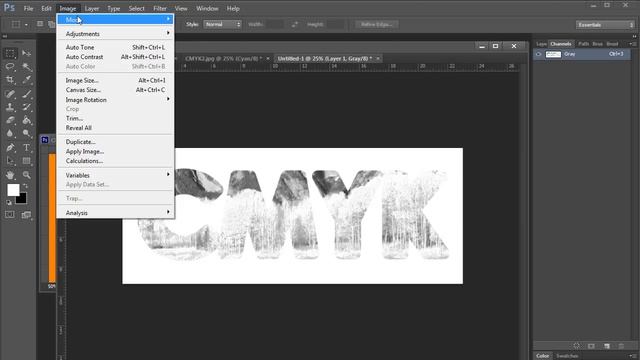Open the Layer menu
The image size is (640, 360).
pos(92,8)
